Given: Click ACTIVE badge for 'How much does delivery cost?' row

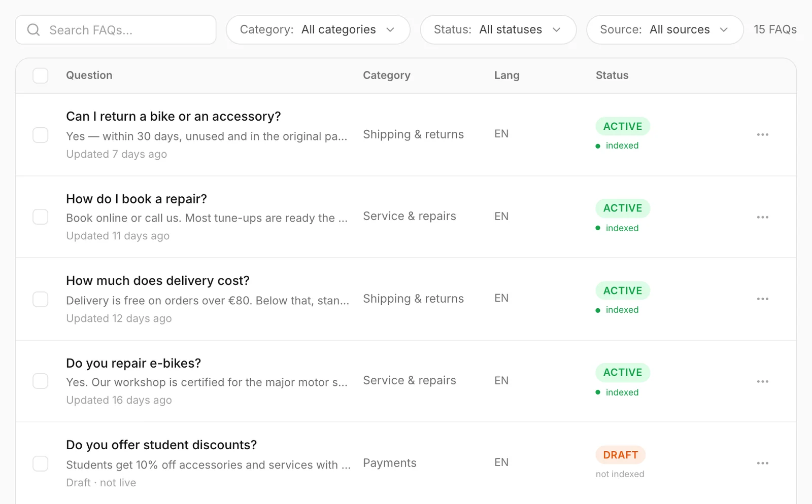Looking at the screenshot, I should [623, 291].
